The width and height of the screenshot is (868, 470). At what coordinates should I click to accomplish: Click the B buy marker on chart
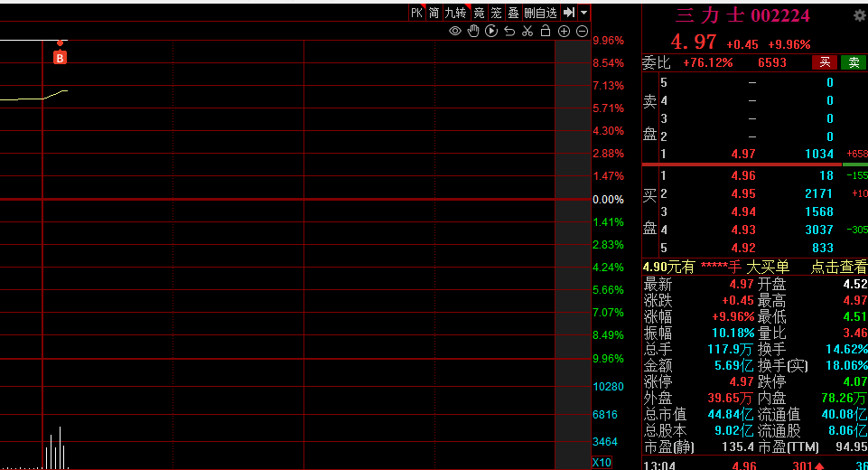pyautogui.click(x=60, y=58)
